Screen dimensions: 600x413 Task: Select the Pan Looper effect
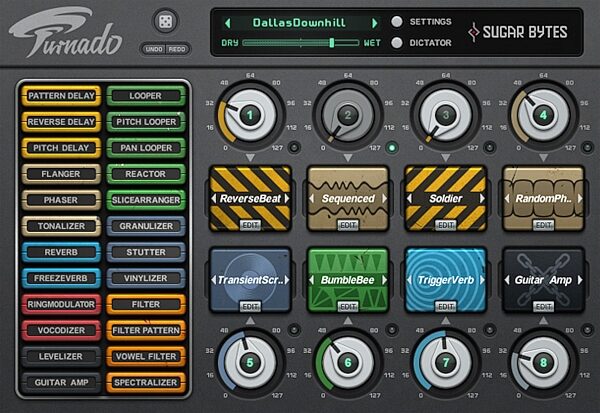click(146, 148)
